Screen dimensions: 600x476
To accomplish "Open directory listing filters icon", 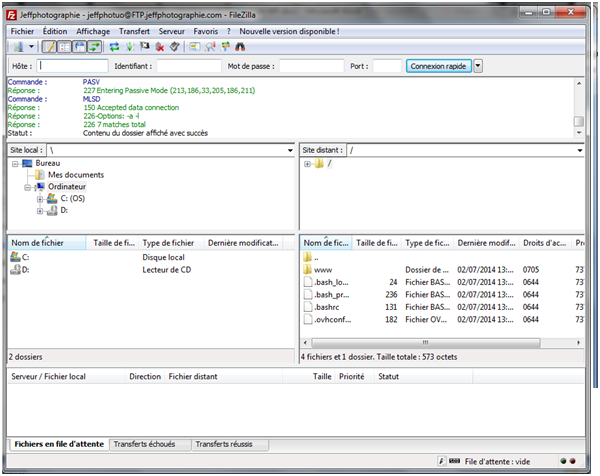I will (x=195, y=47).
